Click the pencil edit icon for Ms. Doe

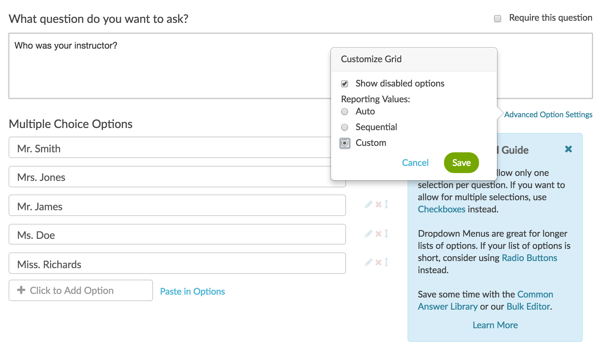click(x=369, y=234)
